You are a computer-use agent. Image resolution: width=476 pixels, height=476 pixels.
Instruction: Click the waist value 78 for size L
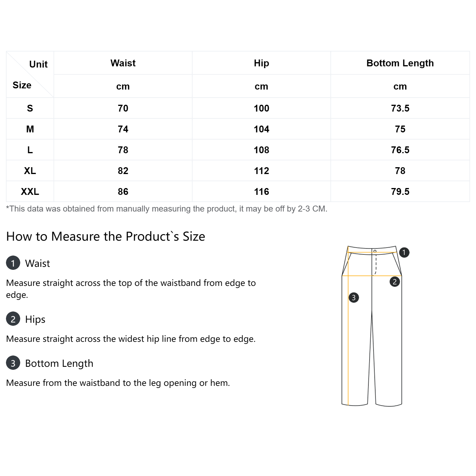point(123,150)
